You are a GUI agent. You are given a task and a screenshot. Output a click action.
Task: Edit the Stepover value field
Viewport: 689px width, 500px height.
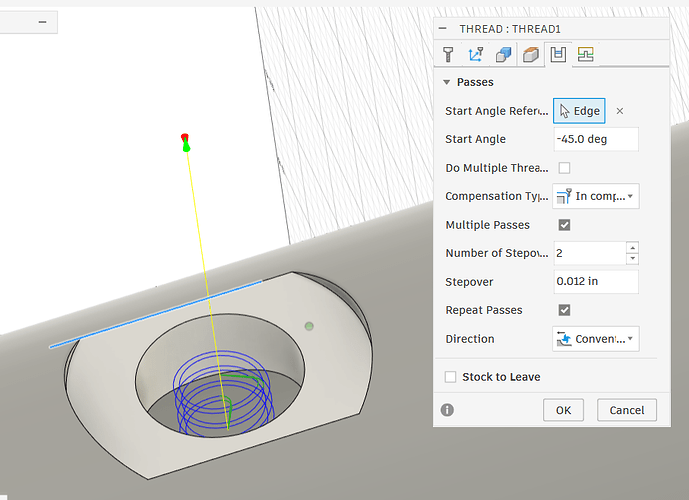click(x=596, y=281)
